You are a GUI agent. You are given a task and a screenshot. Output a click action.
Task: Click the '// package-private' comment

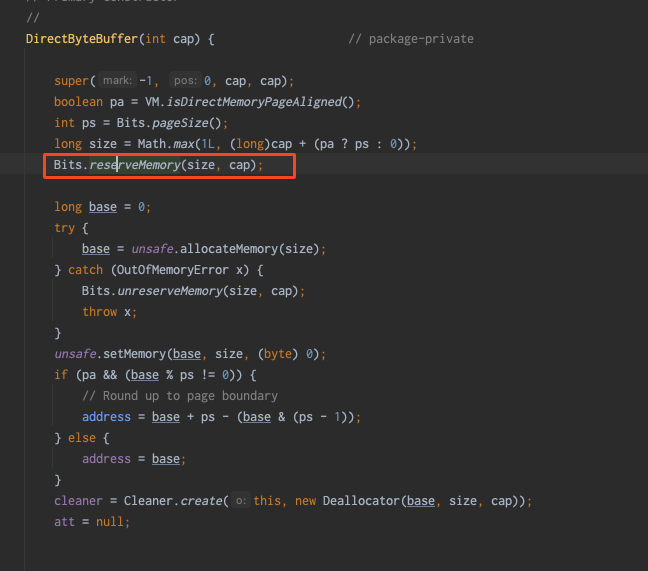[x=411, y=39]
